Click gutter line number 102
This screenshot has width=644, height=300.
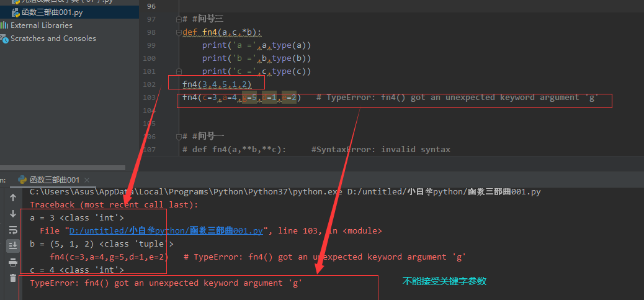150,84
